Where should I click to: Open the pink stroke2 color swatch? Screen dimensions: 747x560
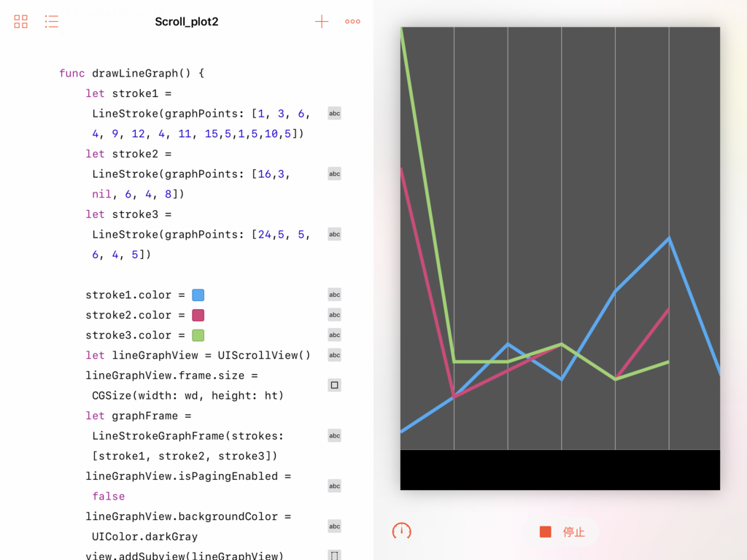coord(198,315)
